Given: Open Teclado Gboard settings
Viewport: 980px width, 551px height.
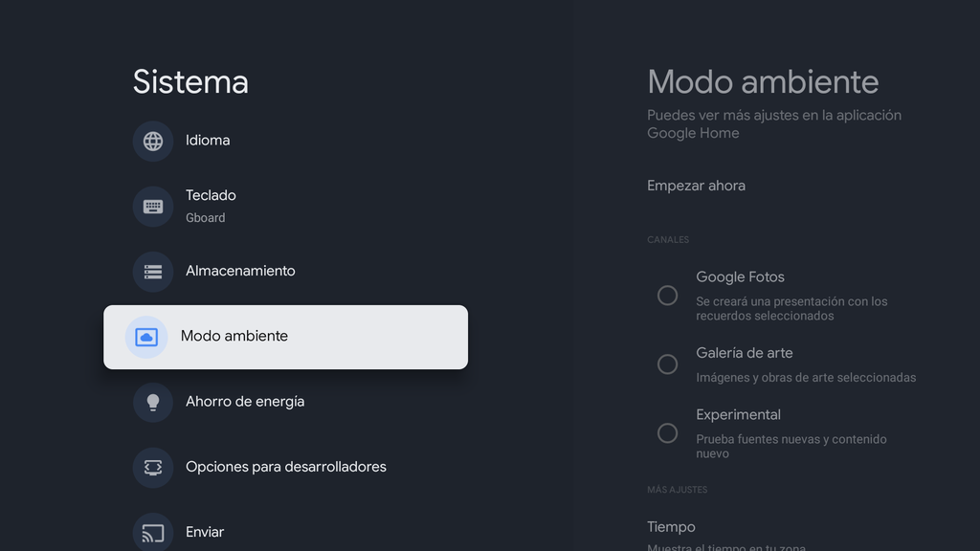Looking at the screenshot, I should click(x=285, y=207).
